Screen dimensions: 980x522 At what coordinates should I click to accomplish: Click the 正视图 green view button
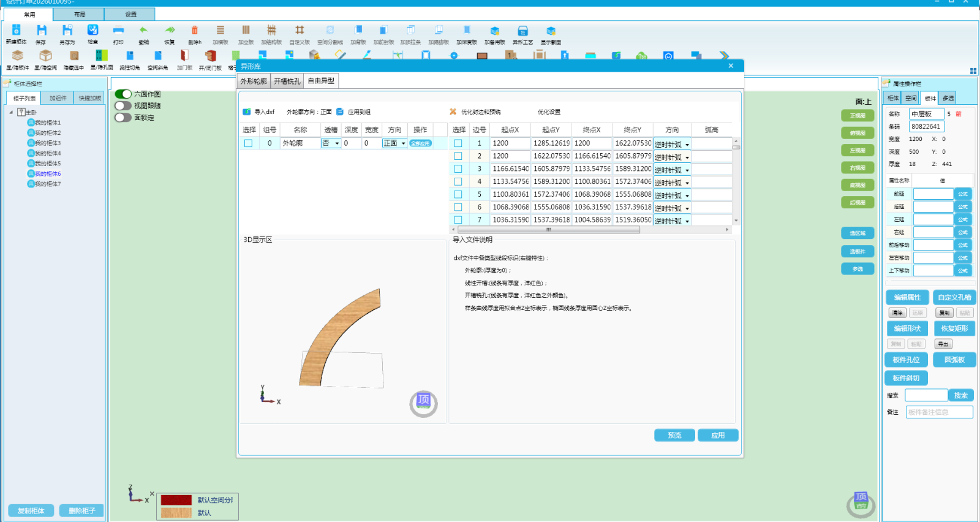858,116
